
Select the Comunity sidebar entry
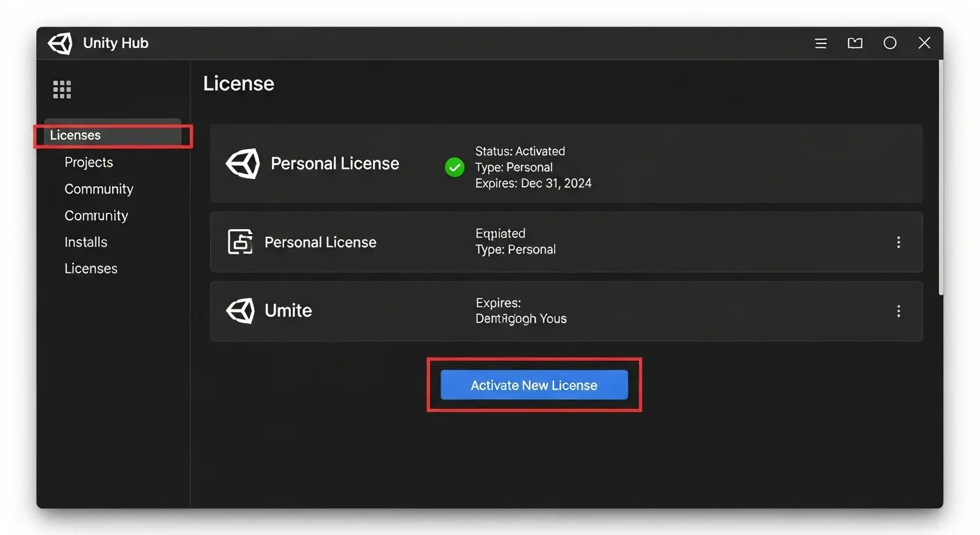pos(96,215)
